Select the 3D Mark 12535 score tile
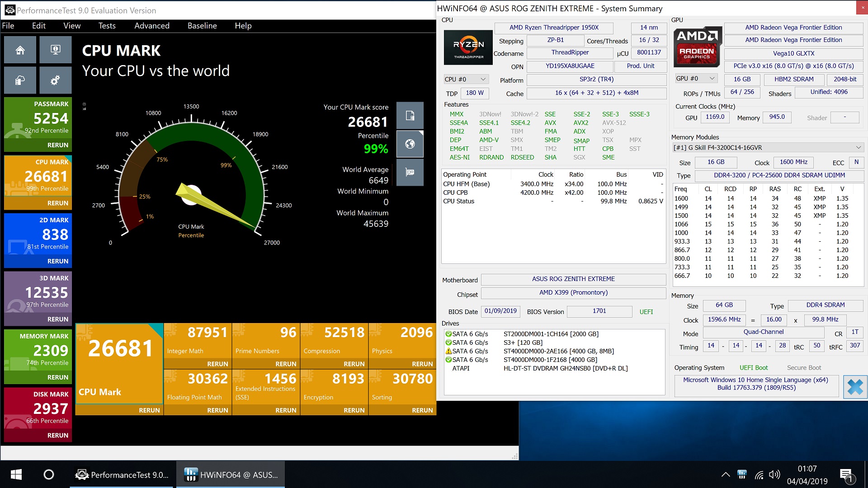Viewport: 868px width, 488px height. 38,292
